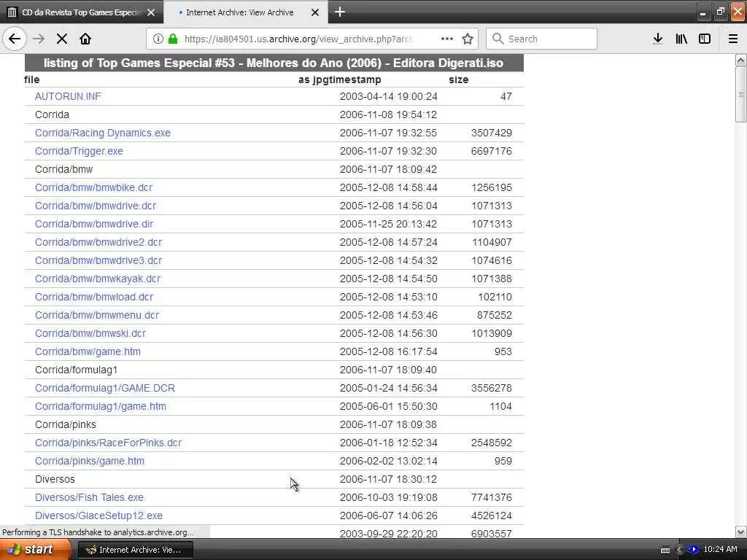Click the 'file' column header
747x560 pixels.
tap(32, 79)
